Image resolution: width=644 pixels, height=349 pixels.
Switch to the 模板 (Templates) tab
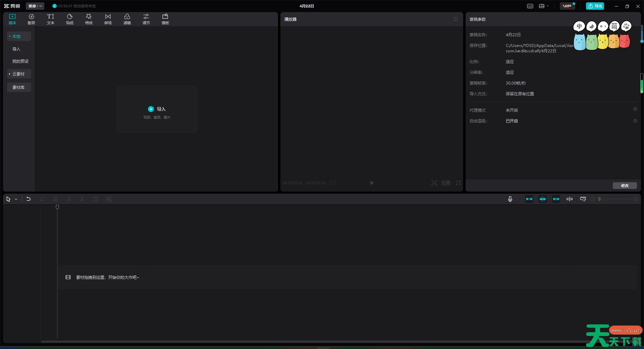(x=165, y=19)
